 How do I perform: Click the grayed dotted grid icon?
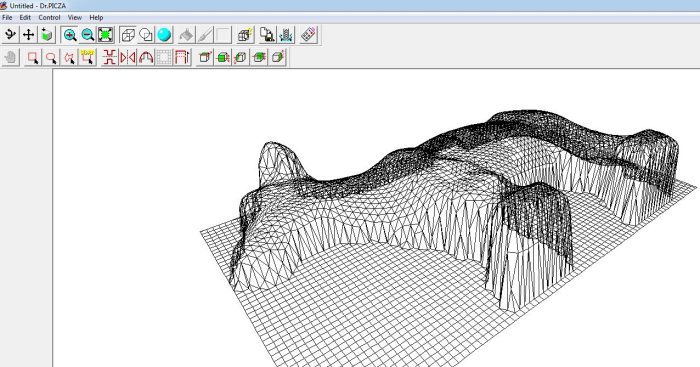click(164, 58)
